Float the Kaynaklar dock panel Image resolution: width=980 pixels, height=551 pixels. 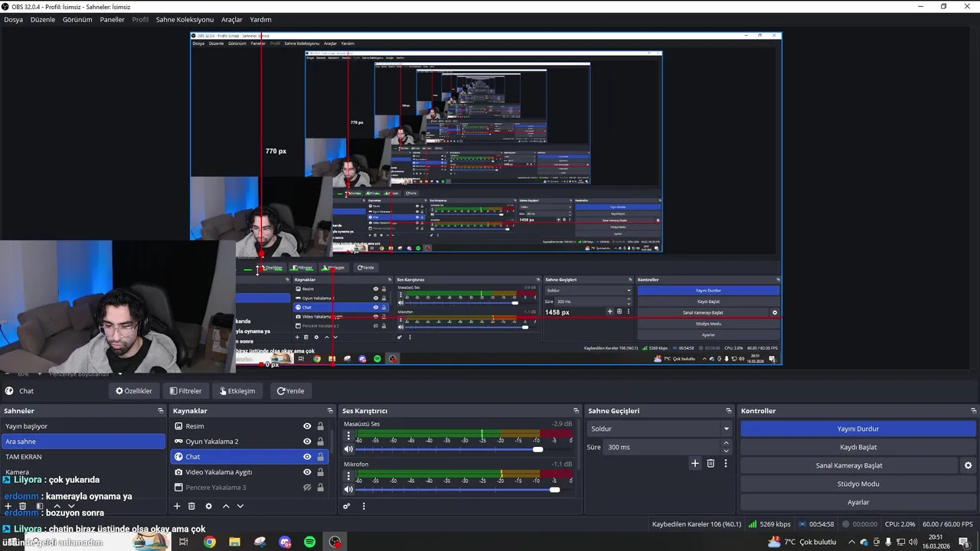tap(330, 411)
